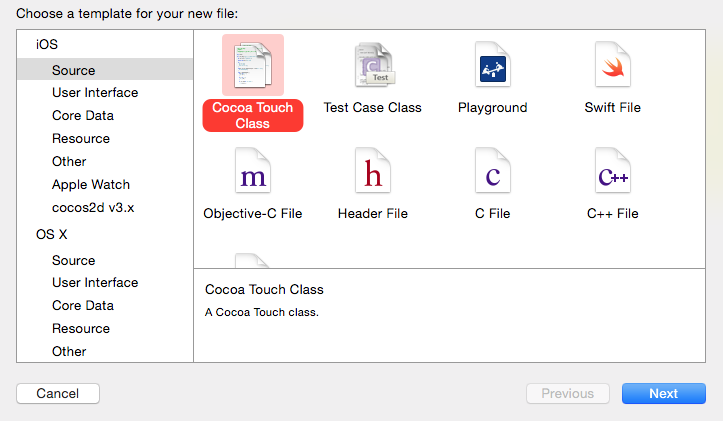Pick the Playground template icon
723x421 pixels.
coord(493,65)
